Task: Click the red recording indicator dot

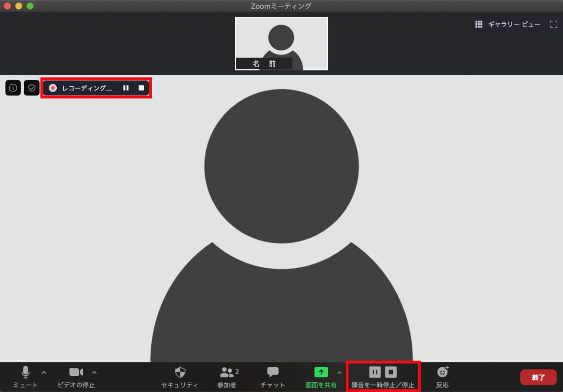Action: pyautogui.click(x=53, y=88)
